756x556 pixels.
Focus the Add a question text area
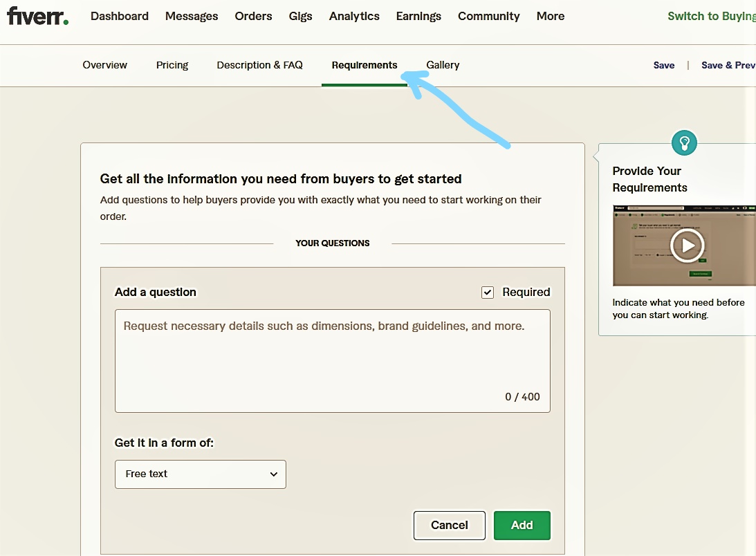tap(332, 361)
